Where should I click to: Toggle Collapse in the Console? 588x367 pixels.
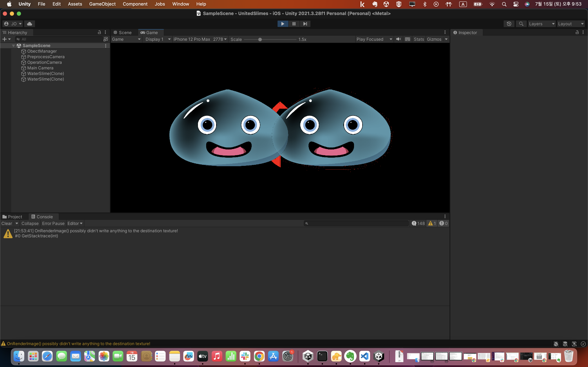(30, 223)
